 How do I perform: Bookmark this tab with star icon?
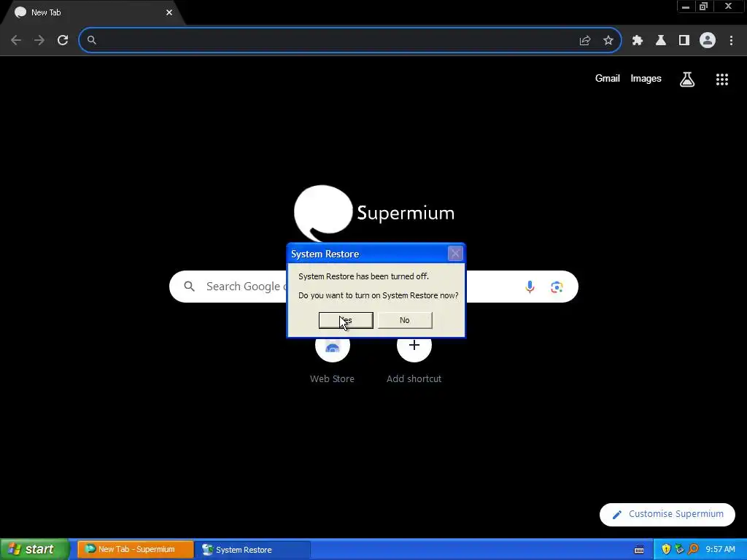(608, 41)
